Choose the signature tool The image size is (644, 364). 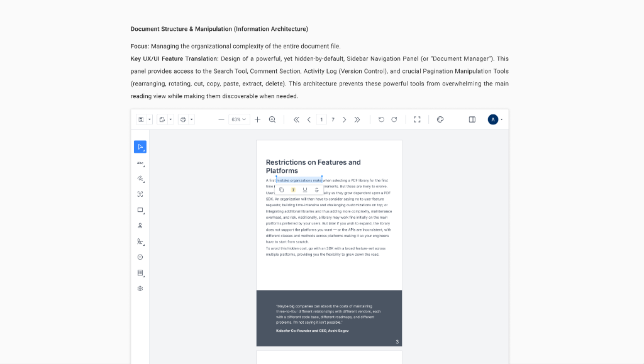pos(140,241)
